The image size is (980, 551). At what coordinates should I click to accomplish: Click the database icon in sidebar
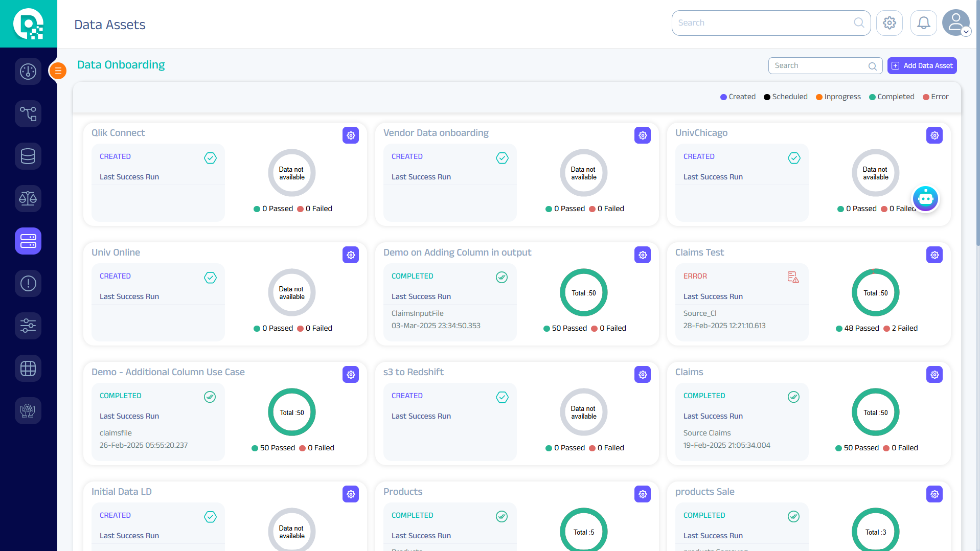click(x=28, y=156)
